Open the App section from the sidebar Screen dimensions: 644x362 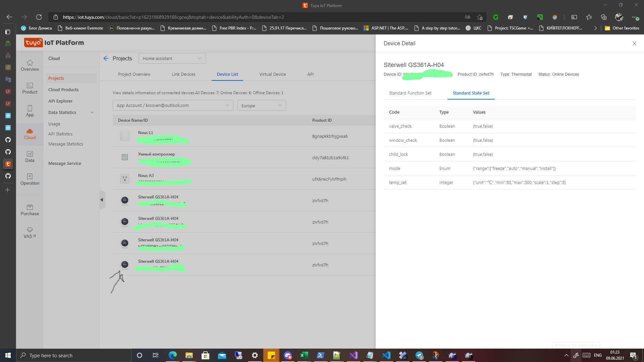[x=30, y=111]
